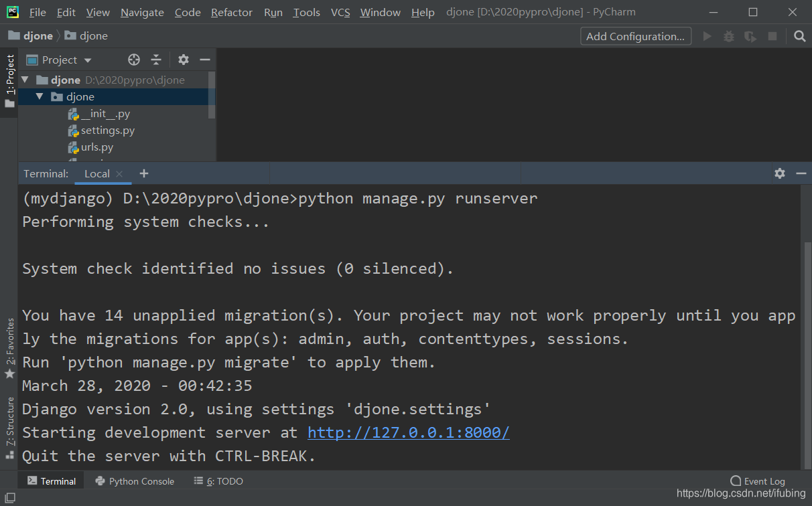Click the Stop square icon
812x506 pixels.
[x=772, y=36]
